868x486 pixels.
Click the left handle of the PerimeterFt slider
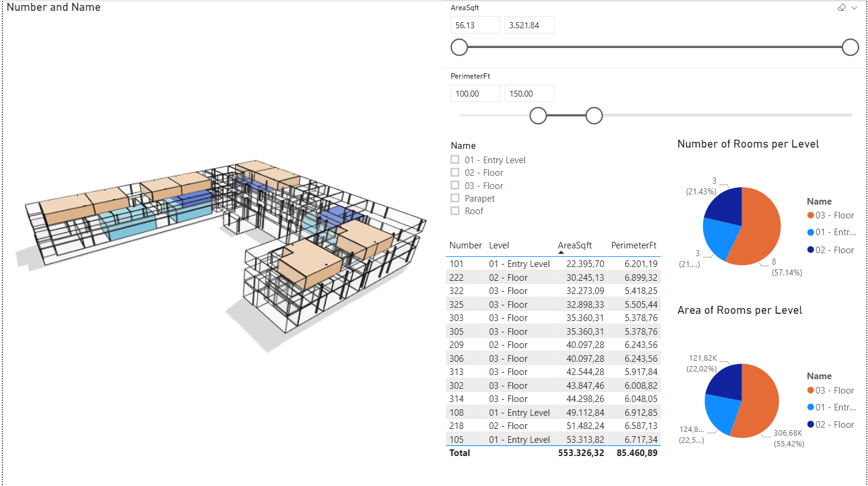pyautogui.click(x=538, y=116)
